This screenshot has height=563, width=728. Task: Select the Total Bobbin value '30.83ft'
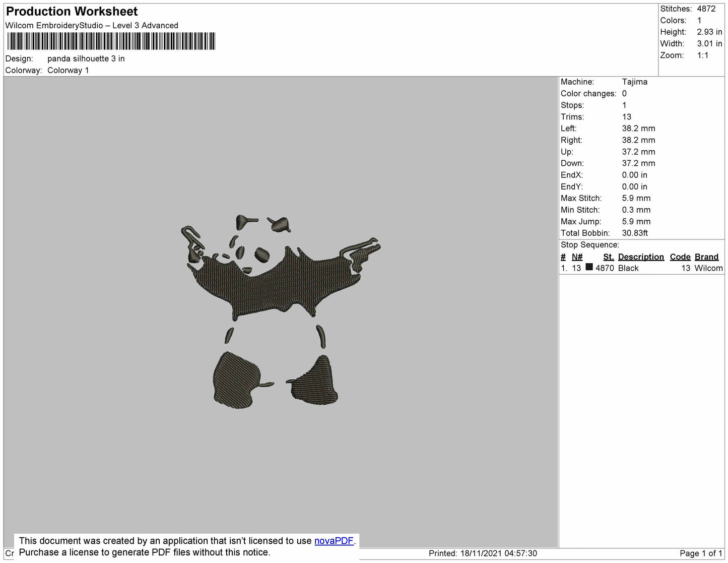point(635,233)
